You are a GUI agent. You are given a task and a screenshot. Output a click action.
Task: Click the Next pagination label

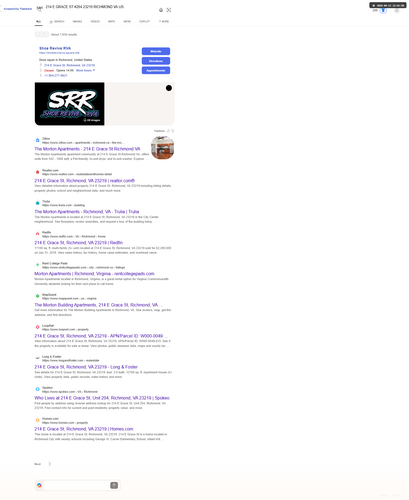38,464
